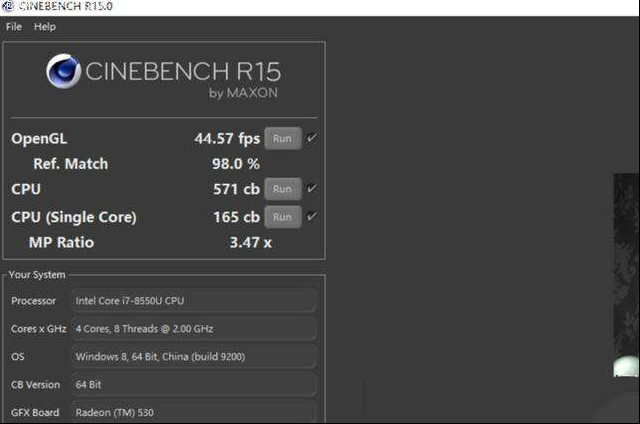Run the OpenGL benchmark

click(x=283, y=138)
